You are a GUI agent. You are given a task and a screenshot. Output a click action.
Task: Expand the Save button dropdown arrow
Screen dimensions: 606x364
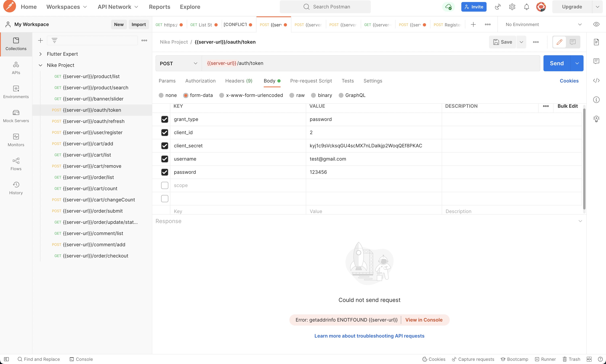point(521,42)
